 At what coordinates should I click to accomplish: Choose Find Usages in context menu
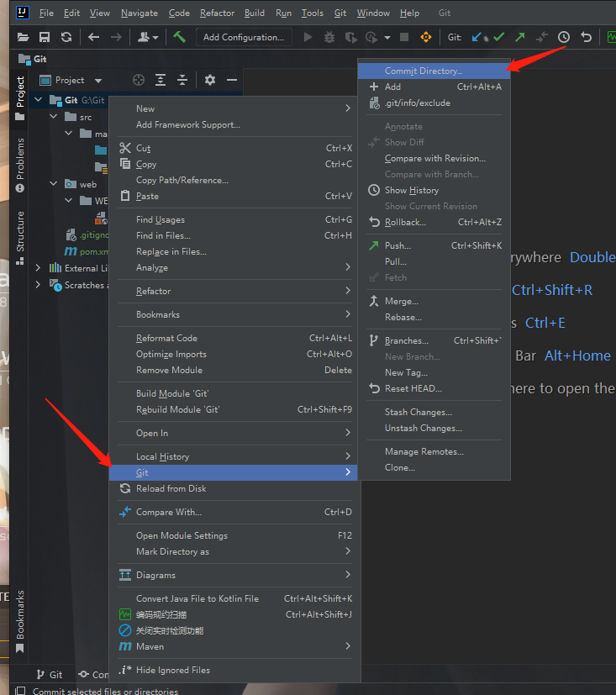[233, 220]
